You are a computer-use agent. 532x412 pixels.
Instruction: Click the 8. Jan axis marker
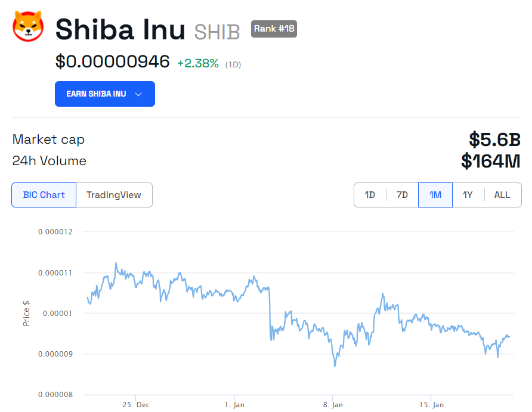tap(333, 404)
